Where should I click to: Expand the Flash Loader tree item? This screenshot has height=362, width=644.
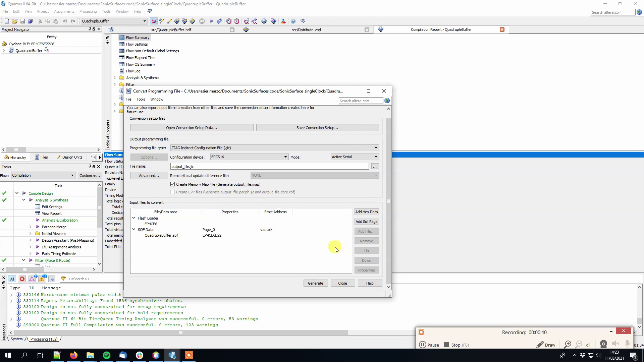[133, 218]
